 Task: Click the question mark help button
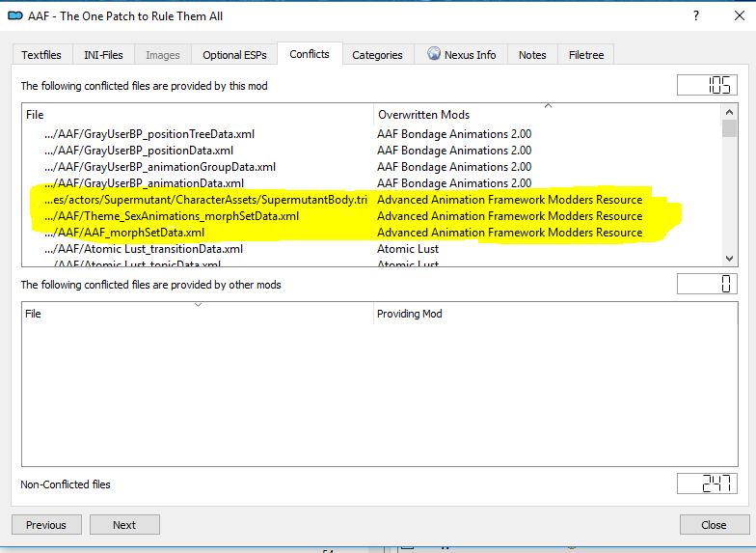pyautogui.click(x=696, y=15)
